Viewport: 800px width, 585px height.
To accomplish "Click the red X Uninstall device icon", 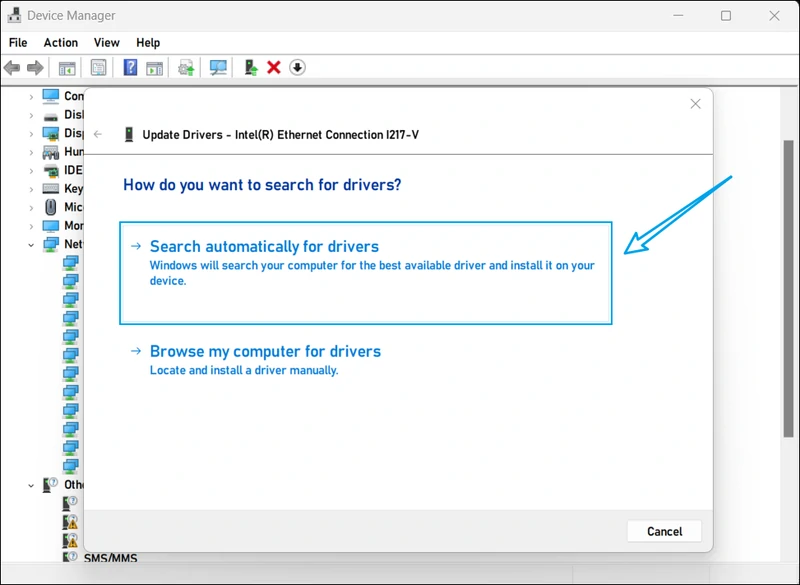I will click(x=274, y=67).
